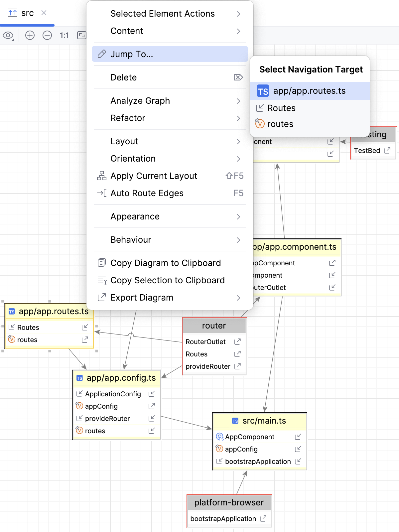Image resolution: width=399 pixels, height=532 pixels.
Task: Select the app/app.config.ts node header
Action: click(x=117, y=378)
